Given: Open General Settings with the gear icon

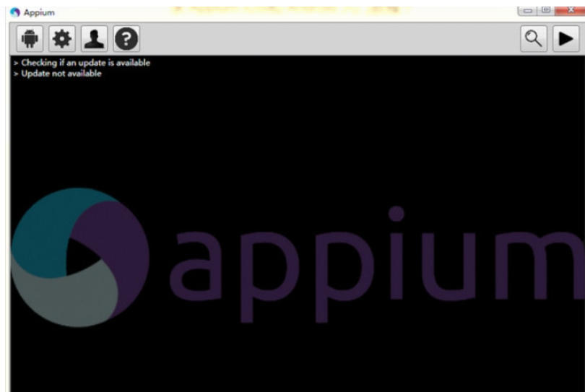Looking at the screenshot, I should pos(63,39).
